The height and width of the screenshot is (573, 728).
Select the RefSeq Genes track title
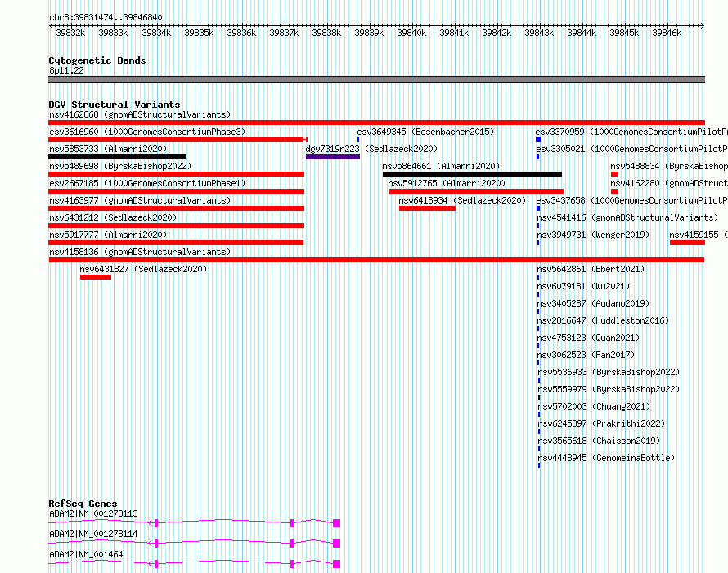tap(83, 504)
